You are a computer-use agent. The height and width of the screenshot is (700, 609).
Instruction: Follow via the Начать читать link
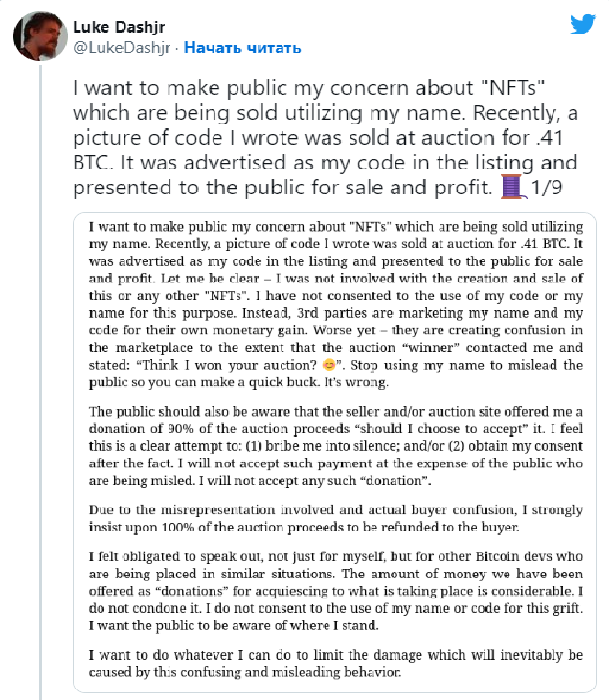[x=242, y=47]
